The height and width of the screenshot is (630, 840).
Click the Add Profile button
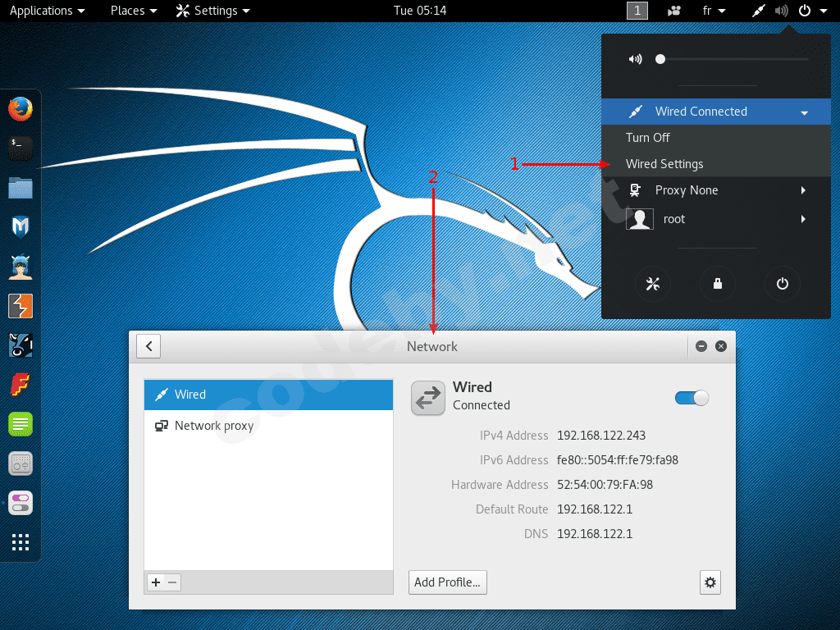tap(447, 582)
